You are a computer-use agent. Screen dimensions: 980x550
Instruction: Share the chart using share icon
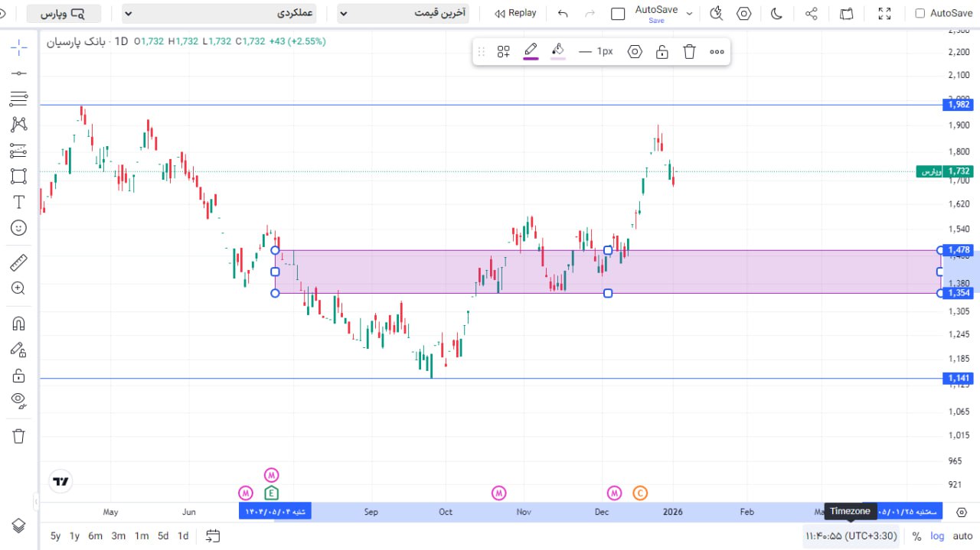812,13
